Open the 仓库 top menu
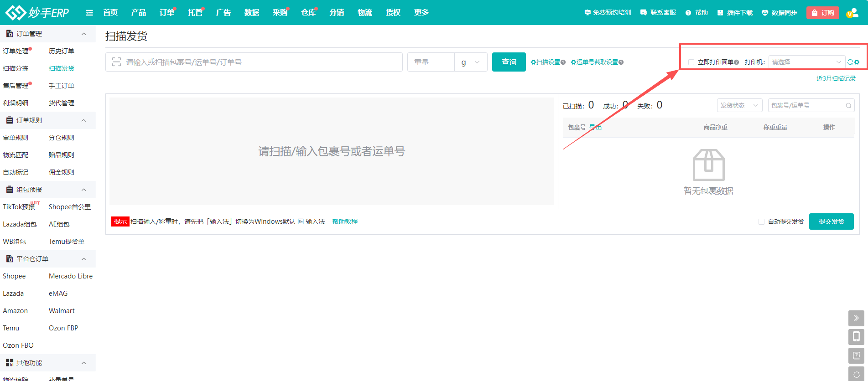Screen dimensions: 868x381 point(308,13)
